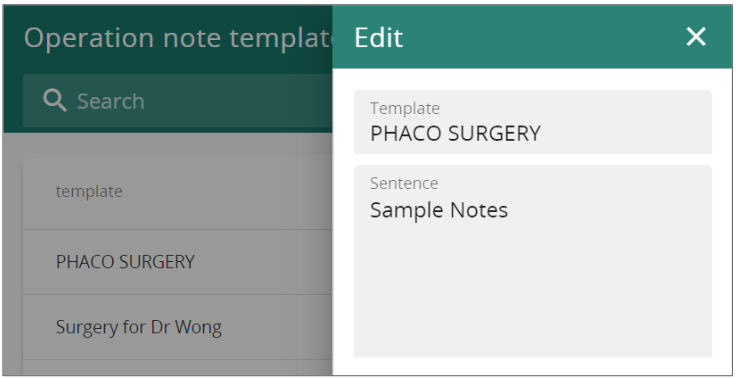Click into the Sentence text area

[x=533, y=261]
